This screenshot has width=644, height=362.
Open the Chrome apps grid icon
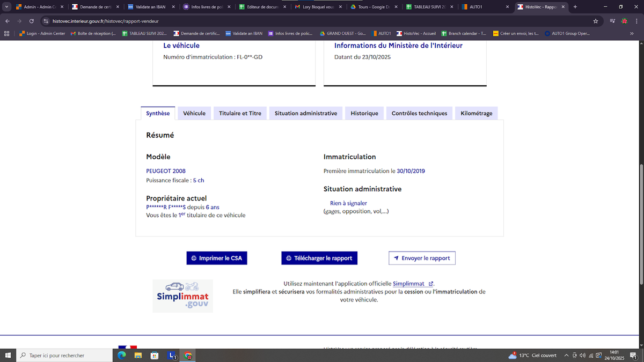pyautogui.click(x=6, y=33)
